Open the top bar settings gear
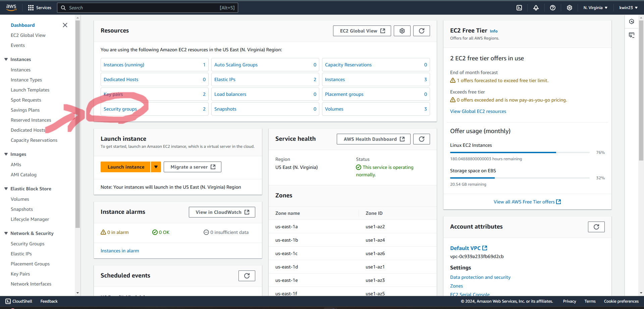This screenshot has width=644, height=309. [570, 8]
